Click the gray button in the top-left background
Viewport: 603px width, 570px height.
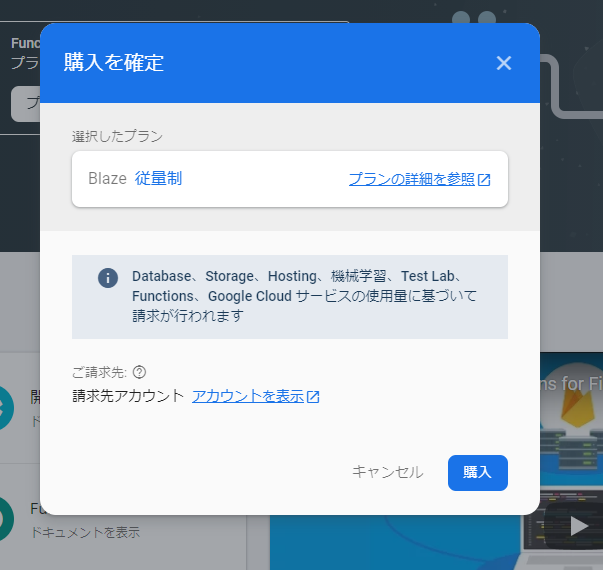point(25,104)
